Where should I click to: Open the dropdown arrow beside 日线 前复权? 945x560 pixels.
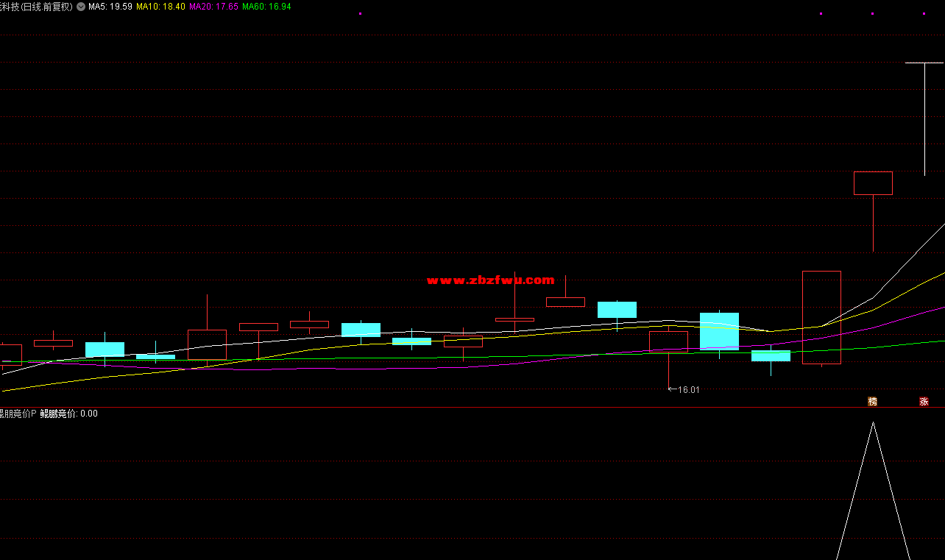coord(81,7)
